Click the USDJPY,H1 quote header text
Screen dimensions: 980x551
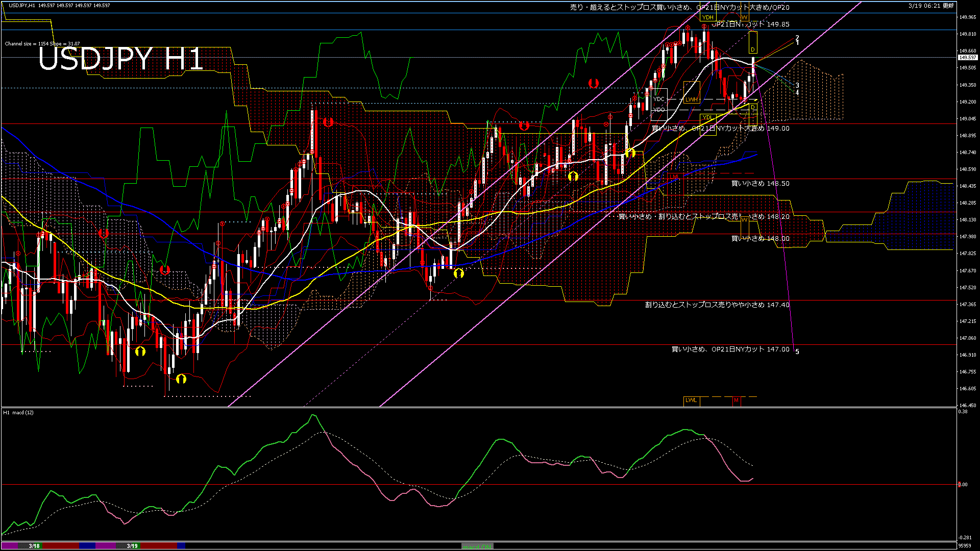tap(59, 5)
